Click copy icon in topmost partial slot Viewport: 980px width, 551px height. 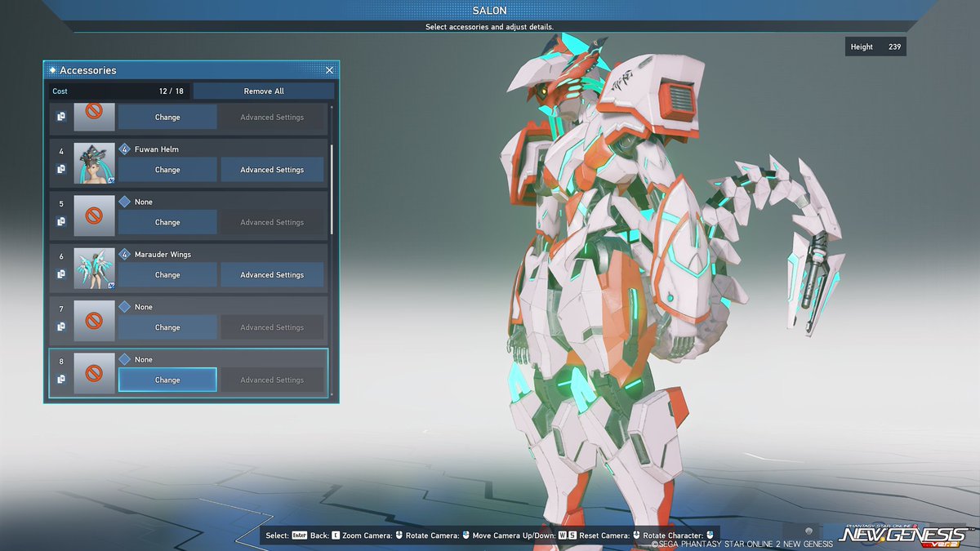(61, 117)
